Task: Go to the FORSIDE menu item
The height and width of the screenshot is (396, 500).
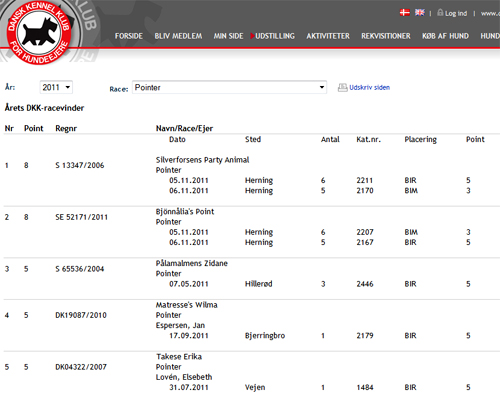Action: tap(129, 36)
